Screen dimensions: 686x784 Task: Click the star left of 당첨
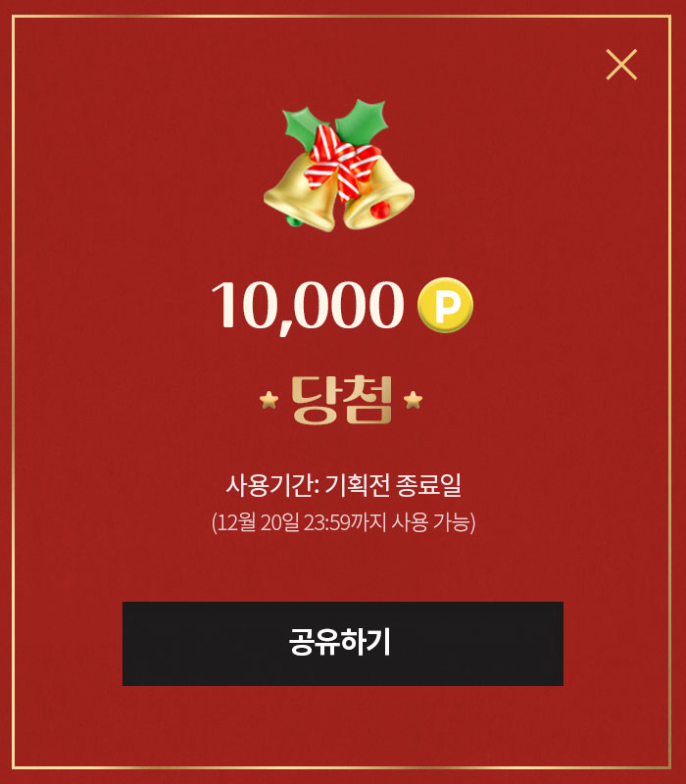tap(269, 400)
